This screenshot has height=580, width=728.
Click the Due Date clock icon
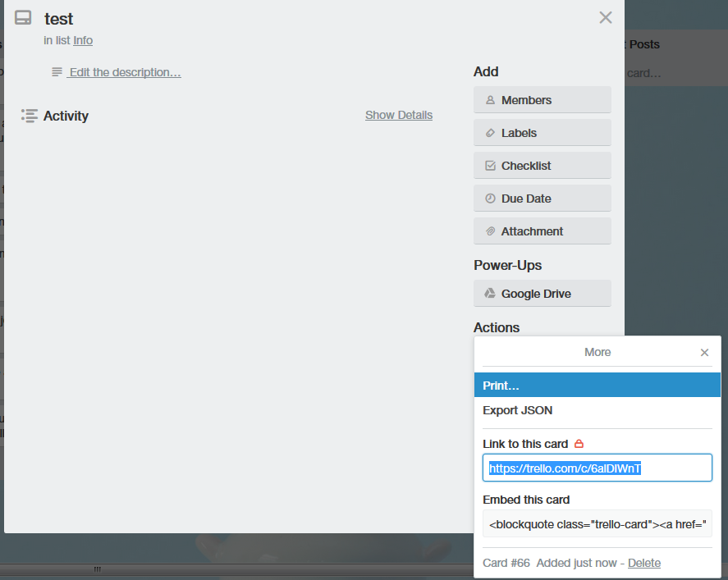point(490,199)
